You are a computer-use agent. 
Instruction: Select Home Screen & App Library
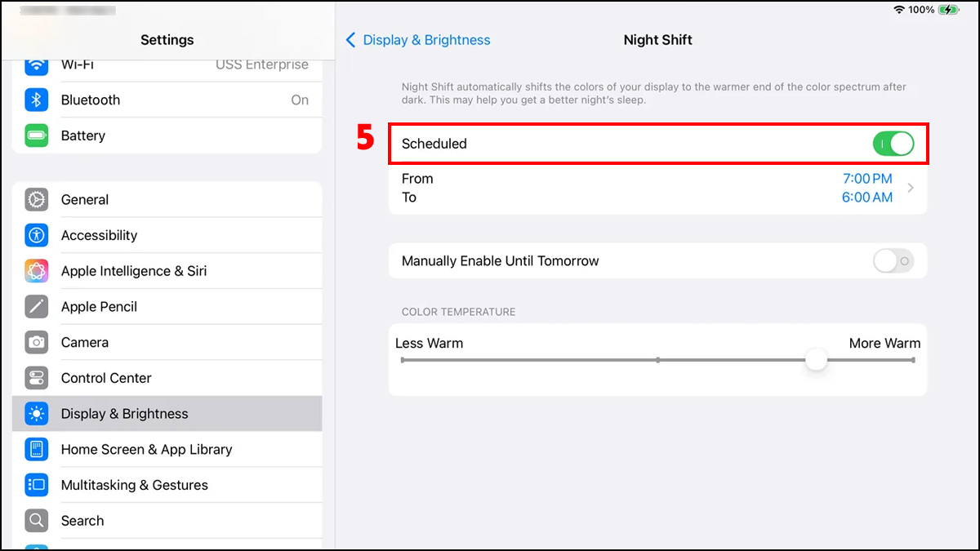(147, 449)
